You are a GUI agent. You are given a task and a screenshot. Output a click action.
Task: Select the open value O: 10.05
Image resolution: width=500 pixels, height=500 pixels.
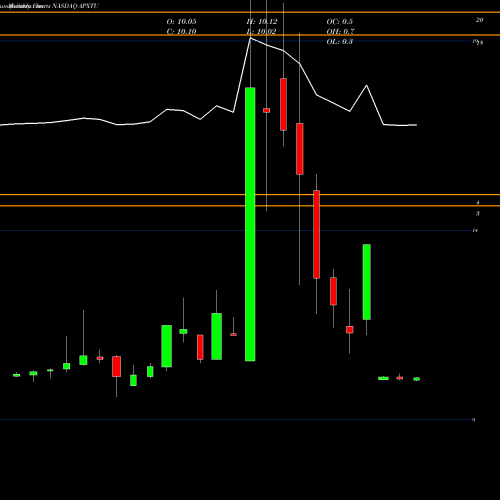[x=181, y=22]
